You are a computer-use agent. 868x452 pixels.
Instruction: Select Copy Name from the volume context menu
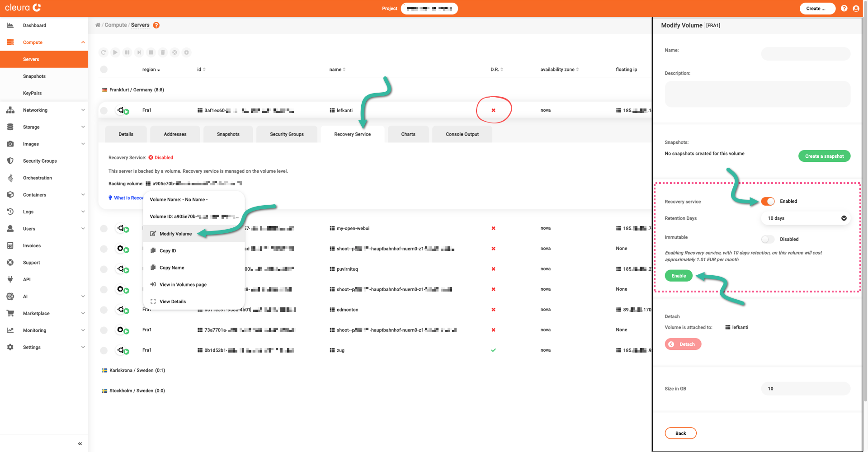[172, 267]
